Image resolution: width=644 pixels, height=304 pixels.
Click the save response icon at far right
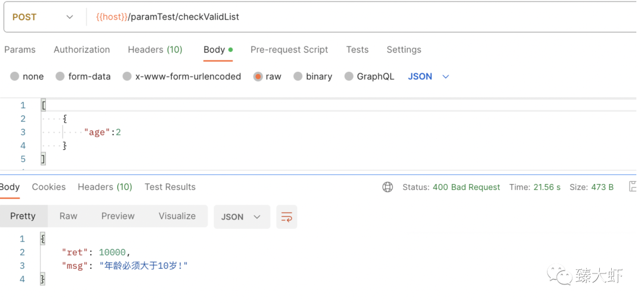633,187
